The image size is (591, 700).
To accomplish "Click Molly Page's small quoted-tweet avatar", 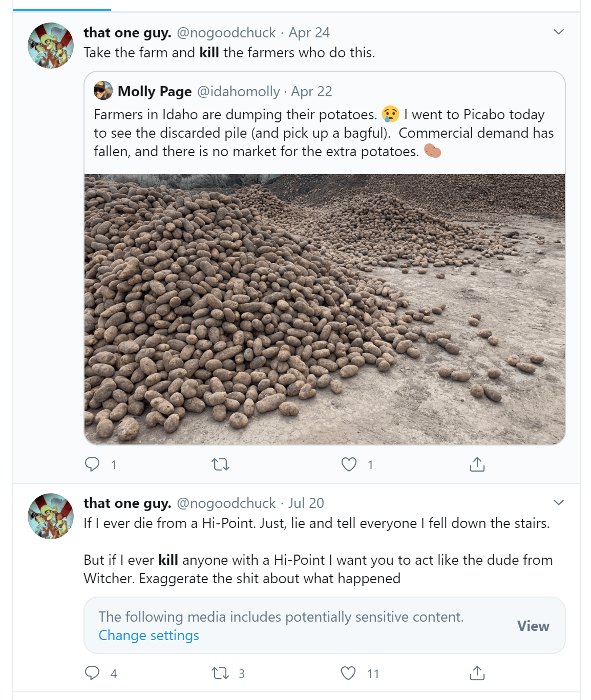I will point(103,91).
